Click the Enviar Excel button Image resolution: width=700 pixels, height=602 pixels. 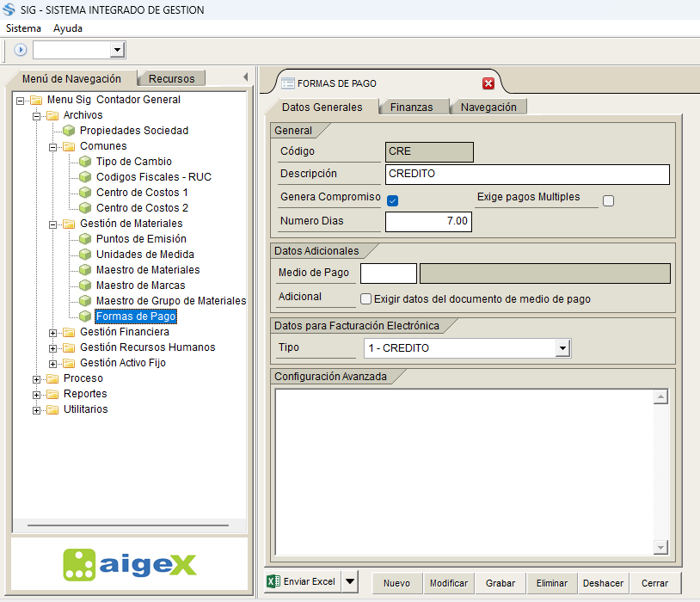coord(303,581)
